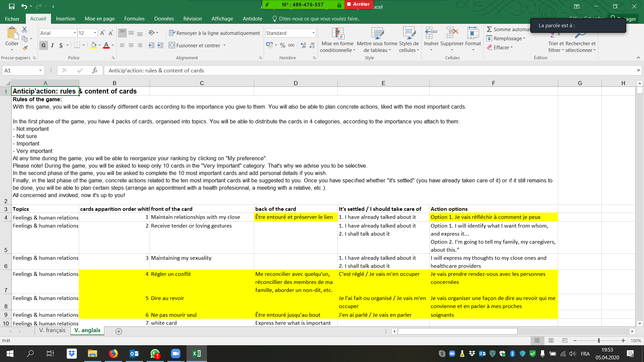Toggle bottom vertical alignment
The image size is (644, 362).
pos(140,33)
